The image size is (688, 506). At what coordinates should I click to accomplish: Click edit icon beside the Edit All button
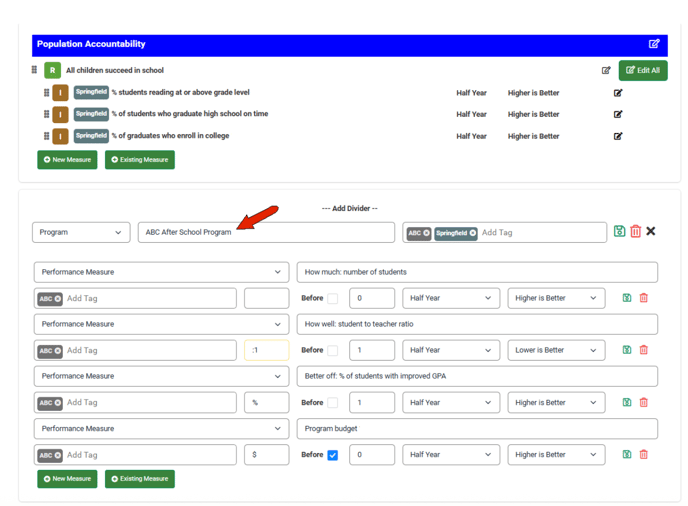tap(606, 71)
